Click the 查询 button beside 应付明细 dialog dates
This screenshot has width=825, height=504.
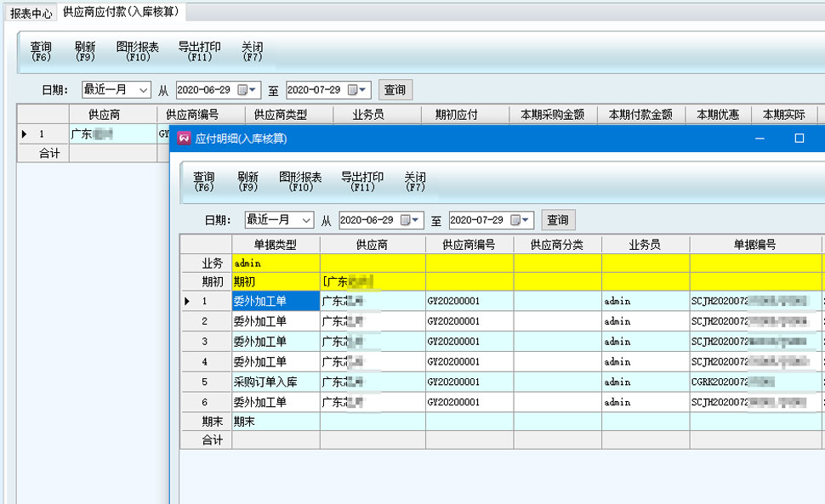558,219
